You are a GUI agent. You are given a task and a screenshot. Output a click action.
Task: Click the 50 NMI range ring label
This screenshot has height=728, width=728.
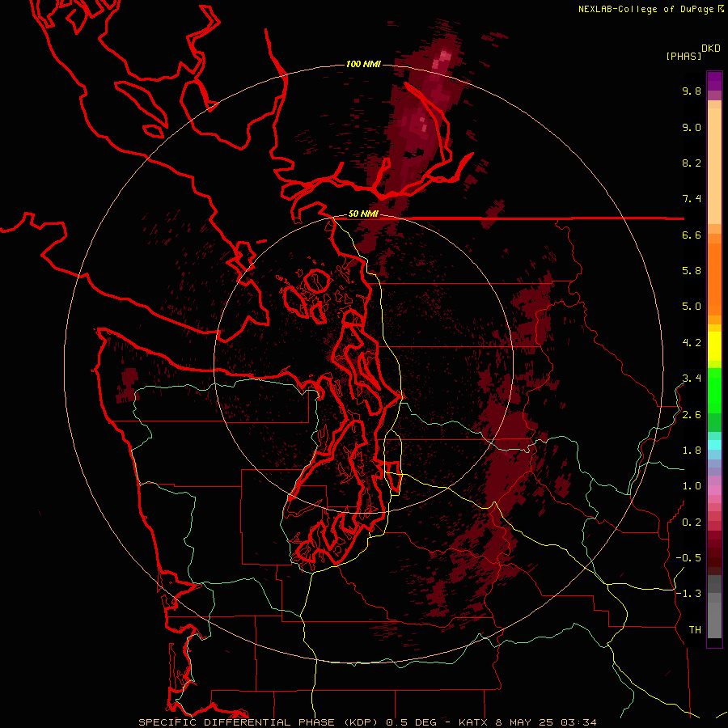point(363,214)
